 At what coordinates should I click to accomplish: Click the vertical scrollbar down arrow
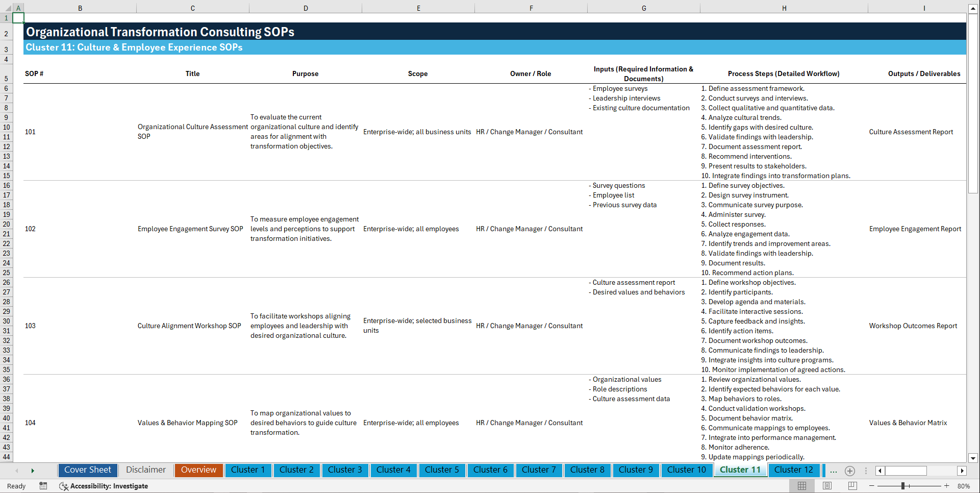click(974, 458)
